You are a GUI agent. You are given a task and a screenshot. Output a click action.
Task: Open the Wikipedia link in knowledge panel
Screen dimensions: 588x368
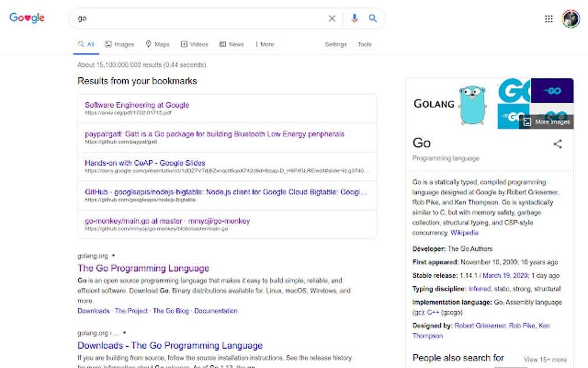[x=463, y=232]
